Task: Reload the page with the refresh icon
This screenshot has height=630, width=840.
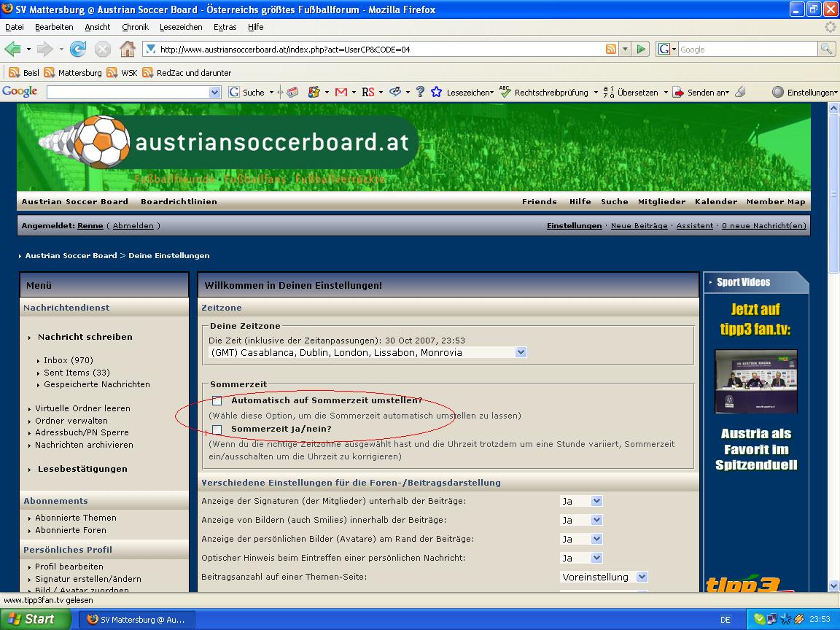Action: click(78, 50)
